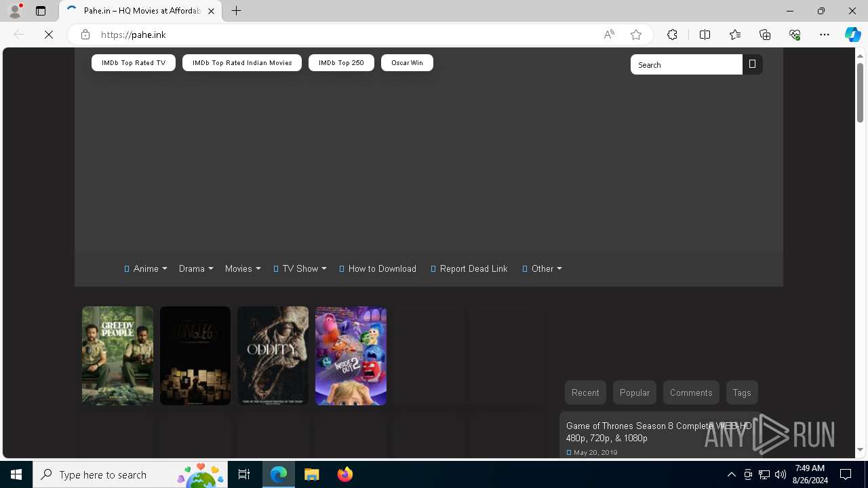The height and width of the screenshot is (488, 868).
Task: Open Oddity movie poster
Action: [273, 356]
